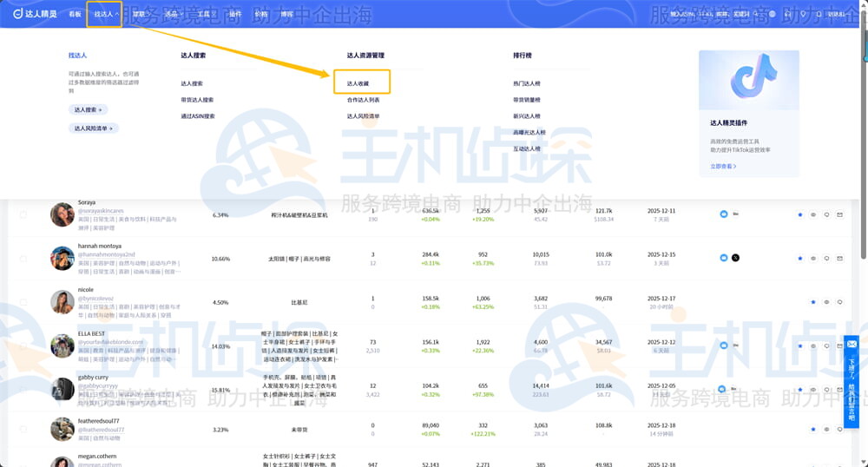Click 立即查看 link on plugin card
Screen dimensions: 868x467
[723, 166]
